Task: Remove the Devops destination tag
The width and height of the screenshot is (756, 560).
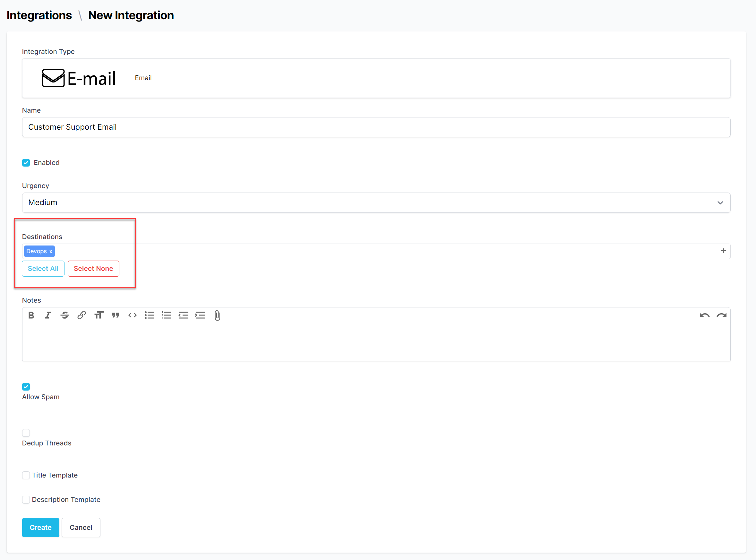Action: click(51, 252)
